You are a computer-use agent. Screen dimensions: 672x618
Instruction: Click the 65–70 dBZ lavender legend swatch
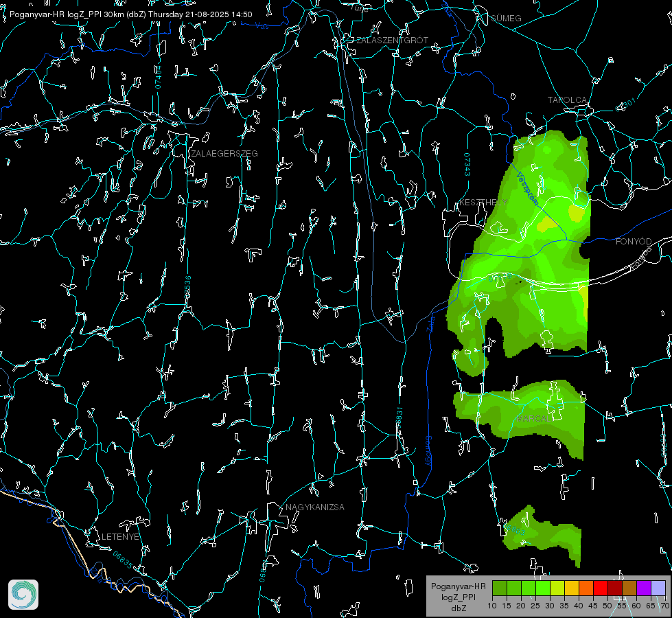click(x=658, y=588)
